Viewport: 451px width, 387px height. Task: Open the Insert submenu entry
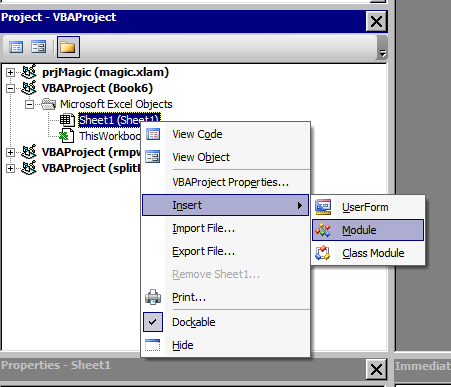pyautogui.click(x=225, y=205)
